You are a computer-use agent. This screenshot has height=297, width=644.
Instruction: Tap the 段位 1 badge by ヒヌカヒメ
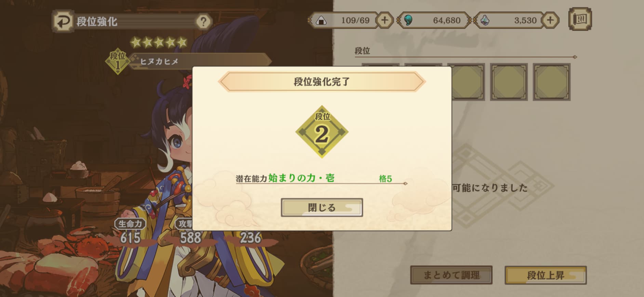[118, 61]
